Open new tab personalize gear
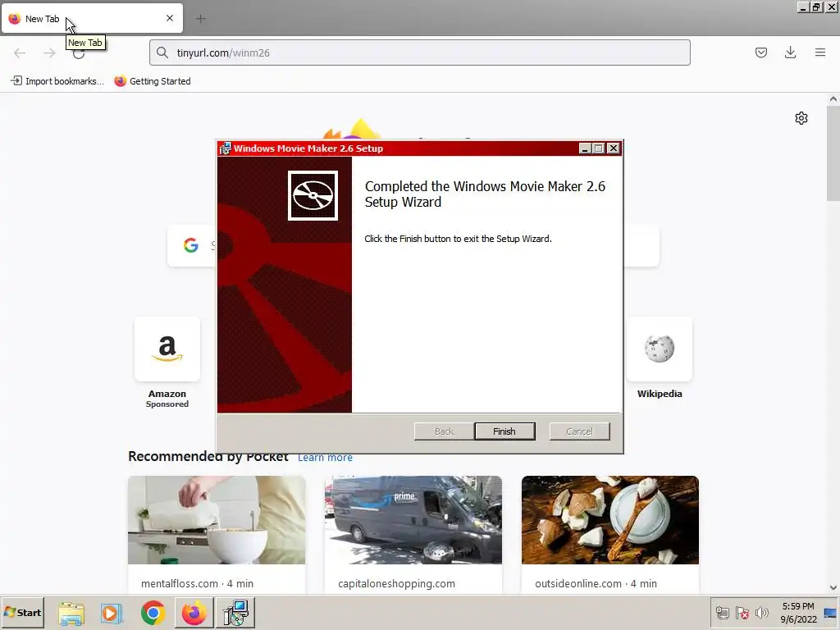840x630 pixels. (x=801, y=118)
